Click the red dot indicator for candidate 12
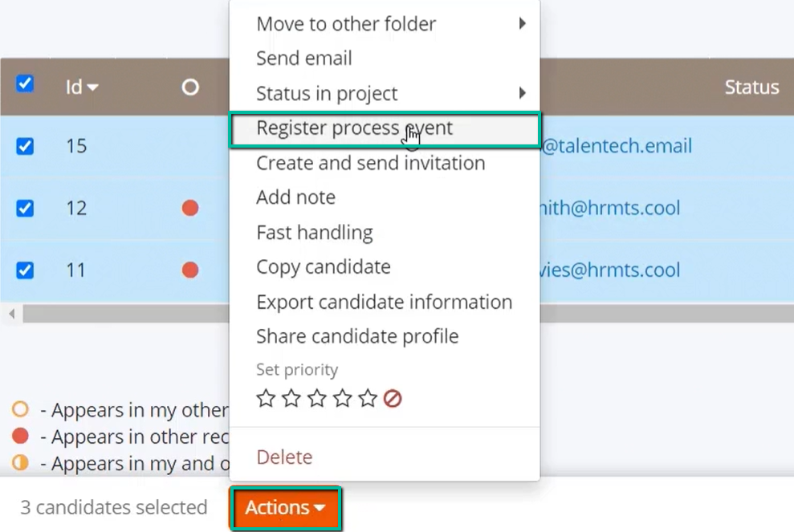 [x=190, y=208]
